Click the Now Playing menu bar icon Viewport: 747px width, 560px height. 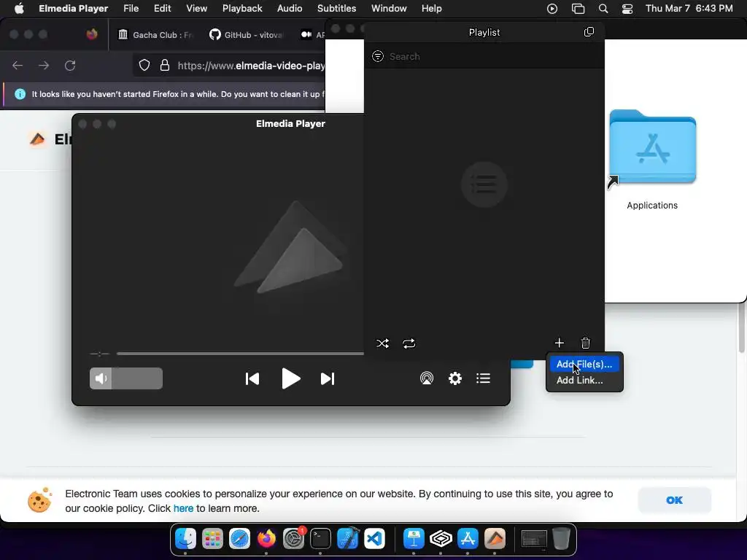(x=552, y=9)
